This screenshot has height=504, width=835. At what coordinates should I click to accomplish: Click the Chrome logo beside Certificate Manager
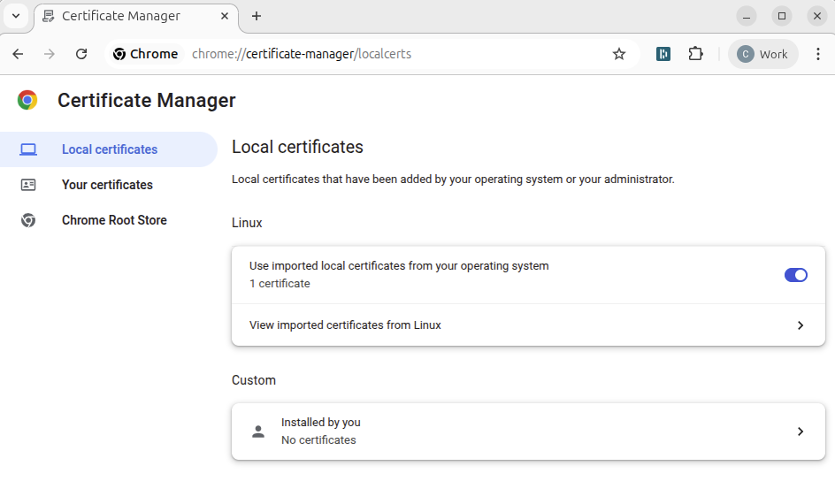pos(27,101)
